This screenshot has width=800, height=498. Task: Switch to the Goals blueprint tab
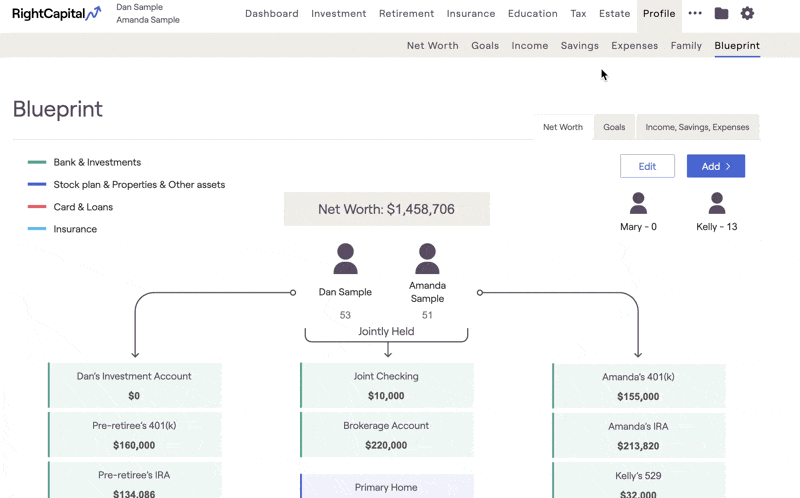pos(614,127)
